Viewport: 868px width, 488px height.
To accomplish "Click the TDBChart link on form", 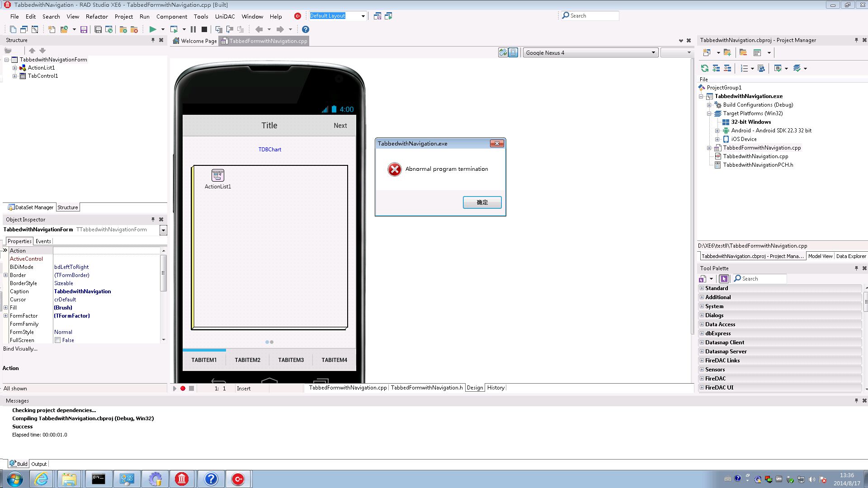I will click(x=271, y=149).
